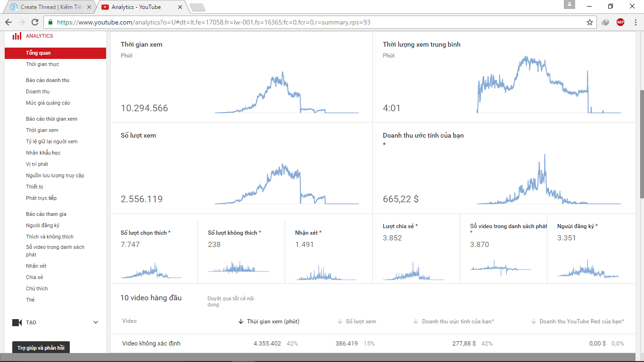Image resolution: width=644 pixels, height=362 pixels.
Task: Select Thiết bị in the sidebar
Action: pos(34,187)
